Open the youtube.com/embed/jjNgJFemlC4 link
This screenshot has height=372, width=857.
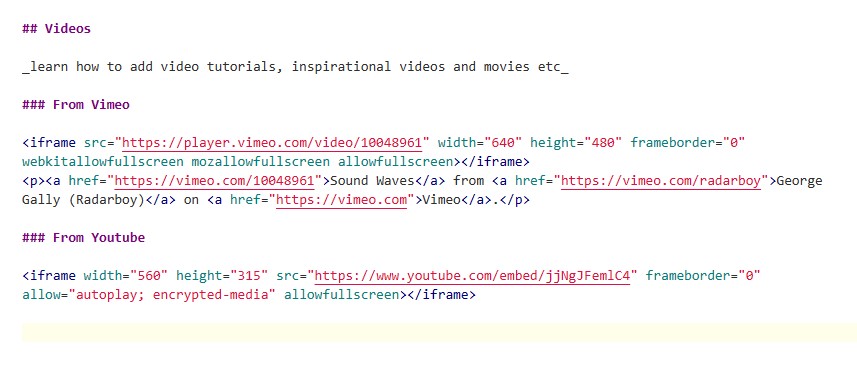tap(472, 276)
